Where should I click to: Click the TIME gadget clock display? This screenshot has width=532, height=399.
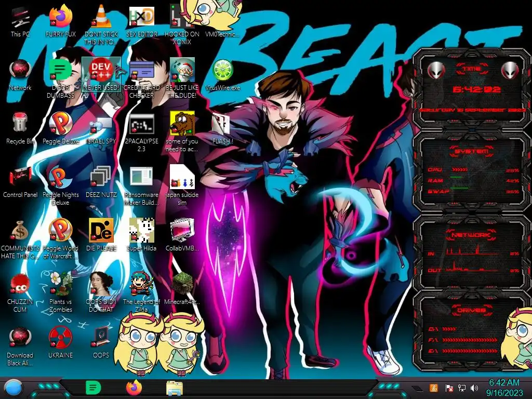(x=476, y=89)
